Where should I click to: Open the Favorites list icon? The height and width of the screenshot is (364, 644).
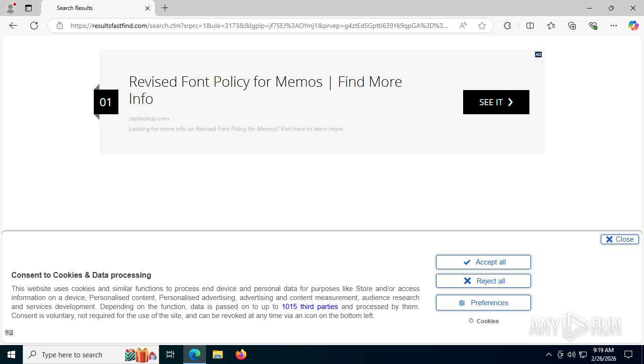tap(551, 26)
